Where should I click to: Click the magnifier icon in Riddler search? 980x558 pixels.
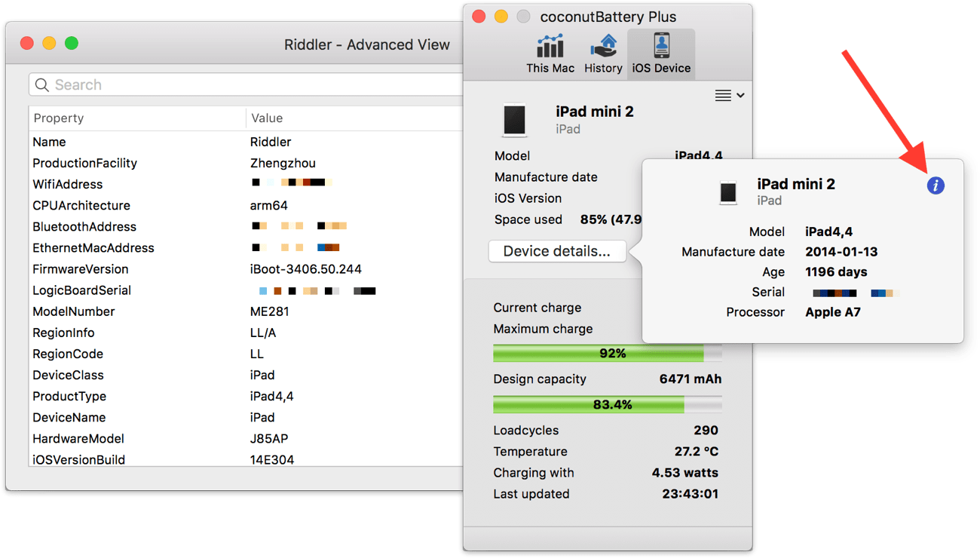pos(42,84)
